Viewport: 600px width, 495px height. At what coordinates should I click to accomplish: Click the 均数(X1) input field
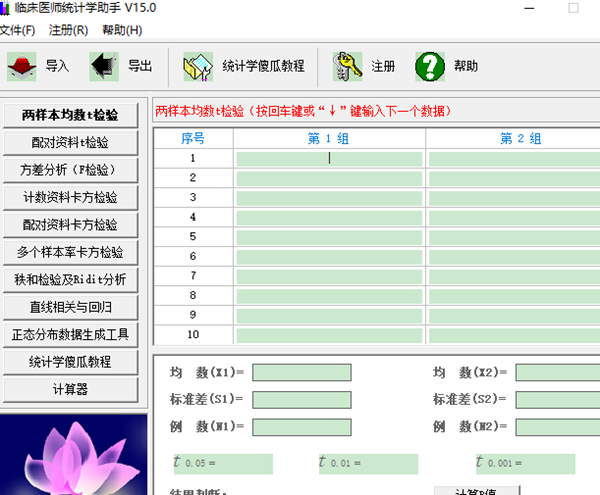click(302, 373)
